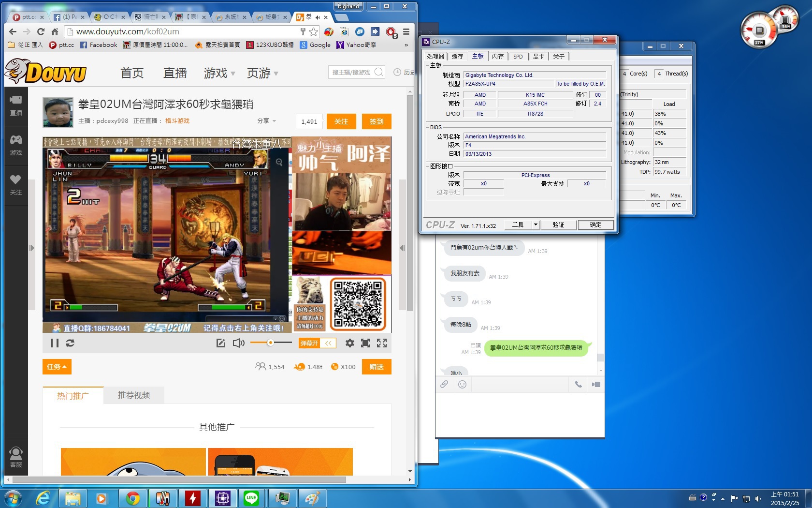Screen dimensions: 812x508
Task: Enter fullscreen mode on the video player
Action: point(382,343)
